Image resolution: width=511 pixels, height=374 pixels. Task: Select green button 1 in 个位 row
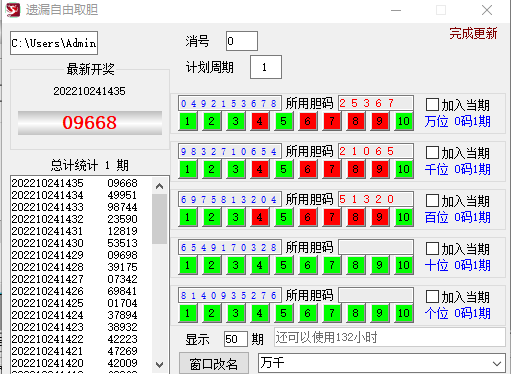[187, 313]
